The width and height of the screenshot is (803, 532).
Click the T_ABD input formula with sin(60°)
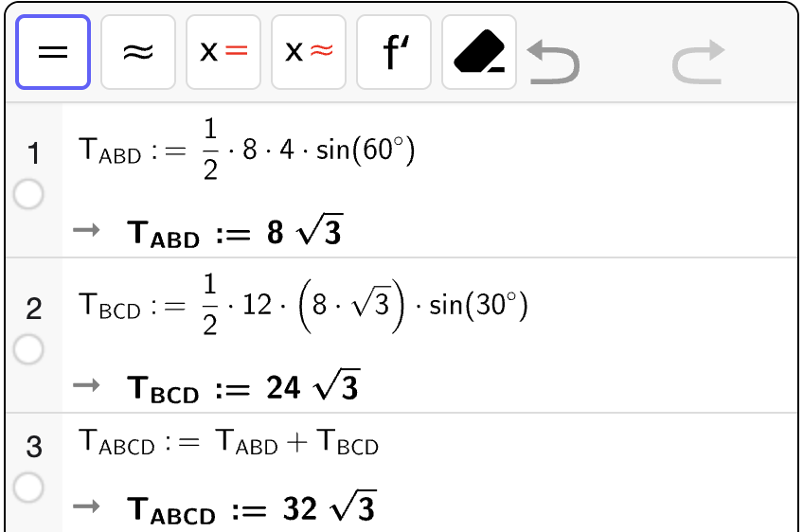pos(247,153)
